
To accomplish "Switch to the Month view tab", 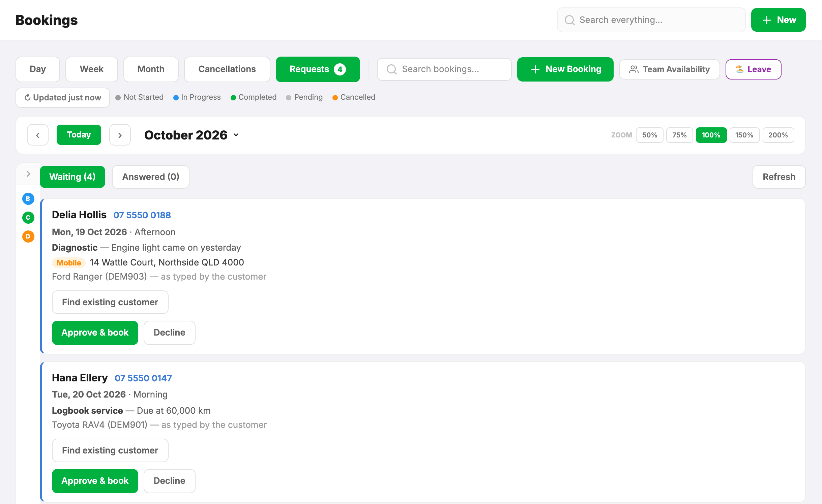I will tap(151, 69).
